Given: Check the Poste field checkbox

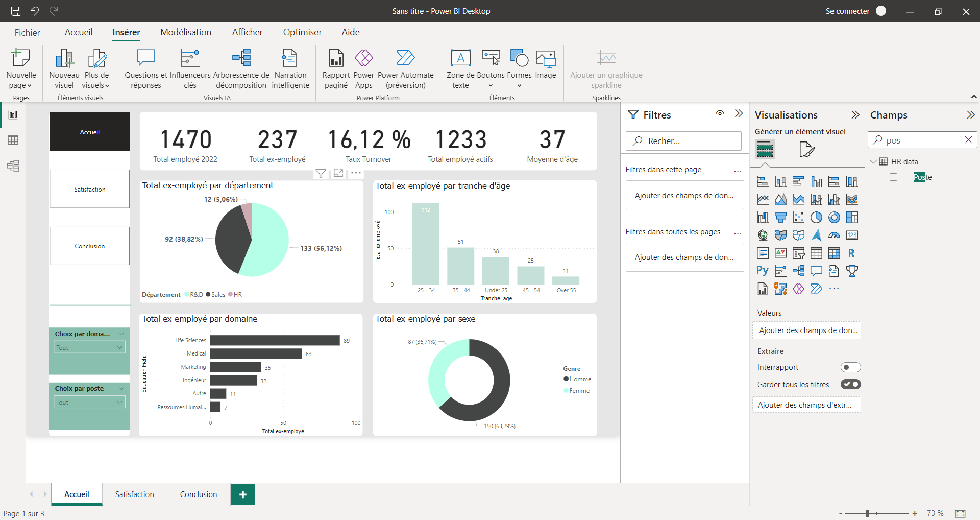Looking at the screenshot, I should coord(894,177).
